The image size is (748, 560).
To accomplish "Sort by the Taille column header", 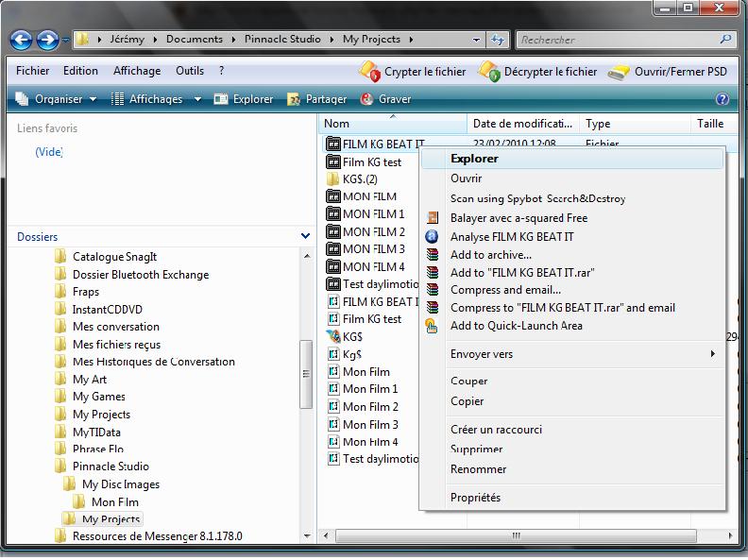I will (715, 124).
